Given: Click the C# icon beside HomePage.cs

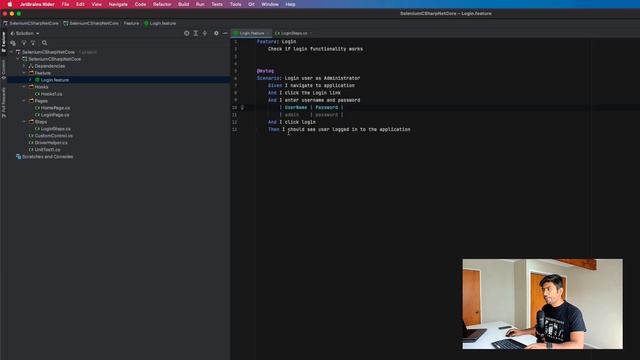Looking at the screenshot, I should point(37,108).
